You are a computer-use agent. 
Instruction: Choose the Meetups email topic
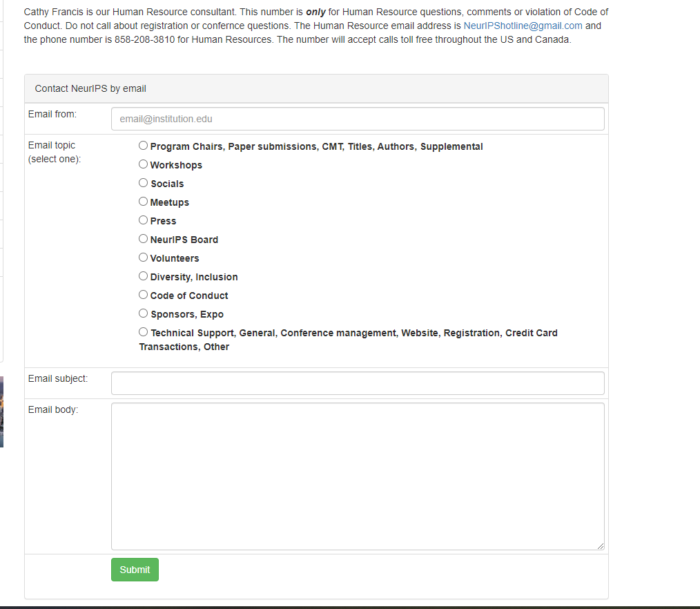pyautogui.click(x=143, y=202)
